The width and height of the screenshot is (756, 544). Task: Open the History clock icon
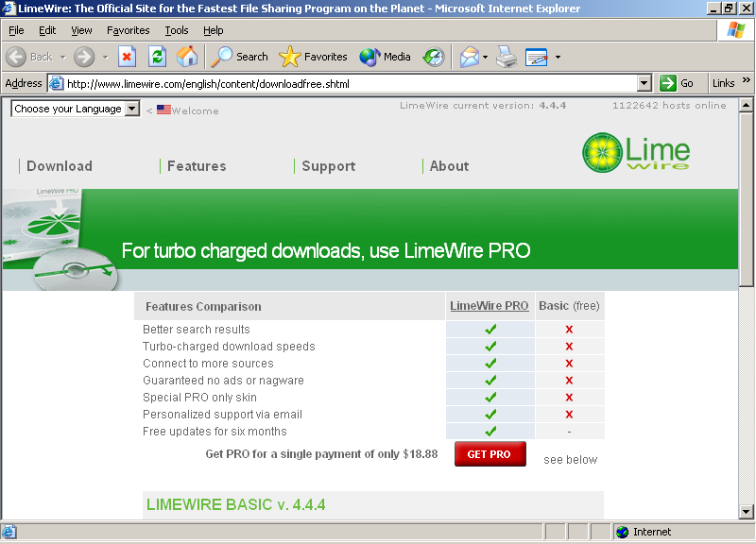coord(434,57)
